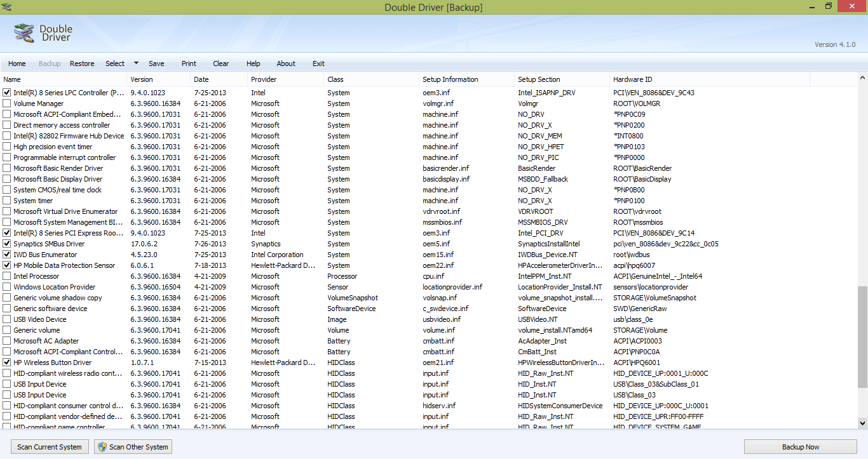Sort by the Provider column header
Screen dimensions: 868x459
point(286,79)
